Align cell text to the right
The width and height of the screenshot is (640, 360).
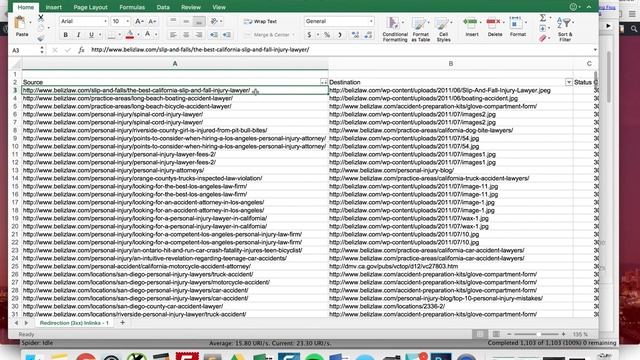[199, 35]
